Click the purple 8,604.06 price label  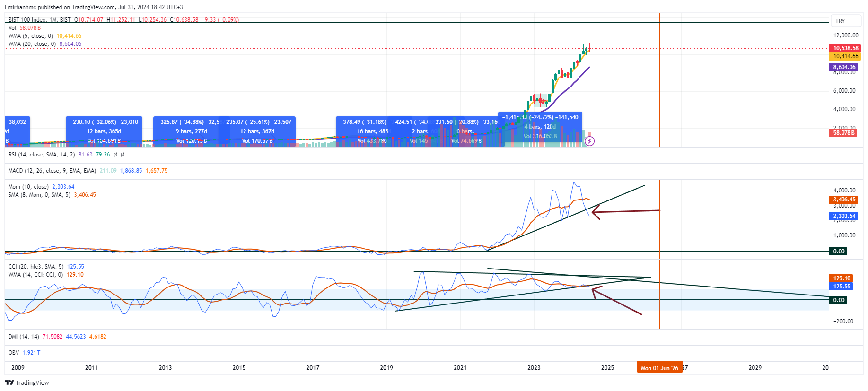[x=844, y=67]
